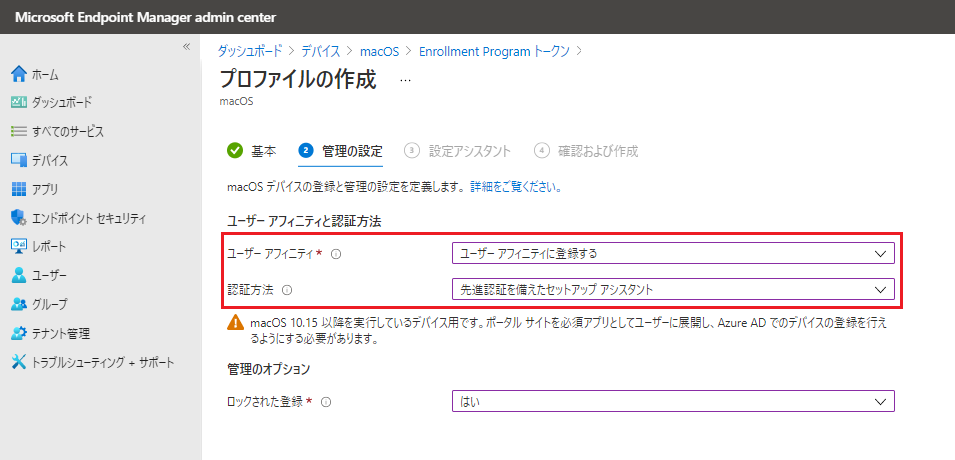Click the ユーザー アフィニティと認証方法 heading

pyautogui.click(x=304, y=221)
